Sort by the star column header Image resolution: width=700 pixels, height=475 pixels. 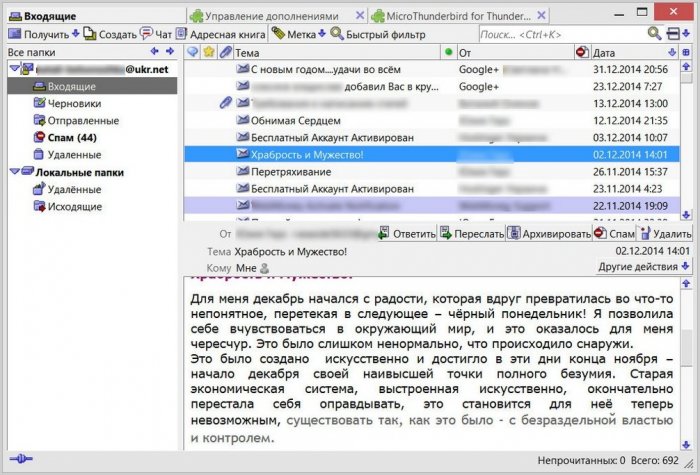point(209,51)
